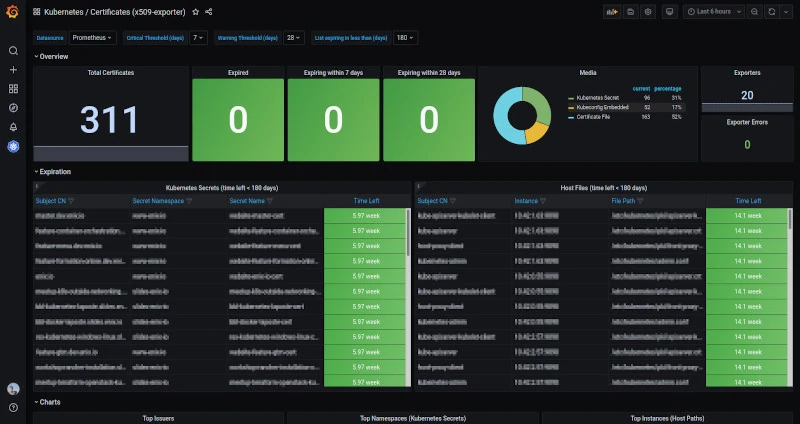Image resolution: width=800 pixels, height=424 pixels.
Task: Open Top Instances (Host Paths) panel title
Action: [x=667, y=418]
